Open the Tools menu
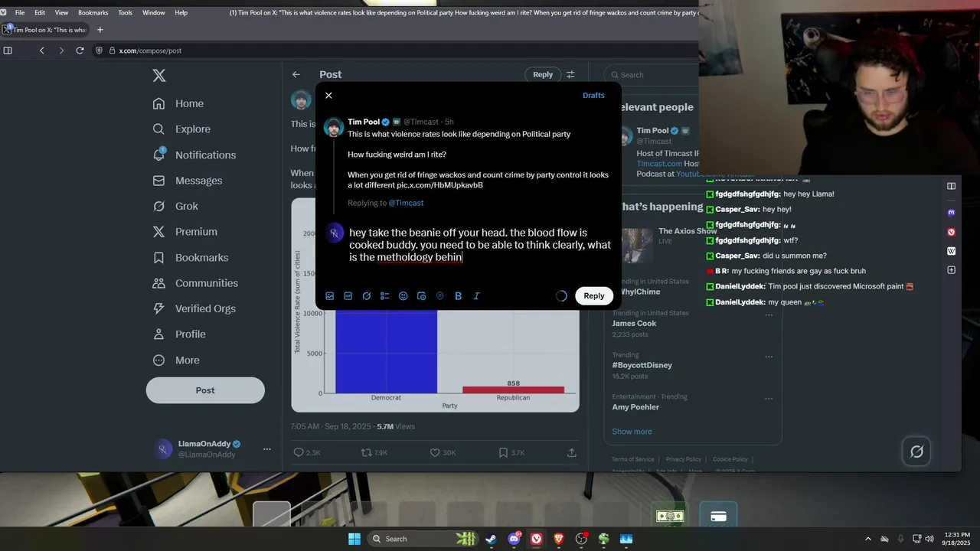 (125, 13)
